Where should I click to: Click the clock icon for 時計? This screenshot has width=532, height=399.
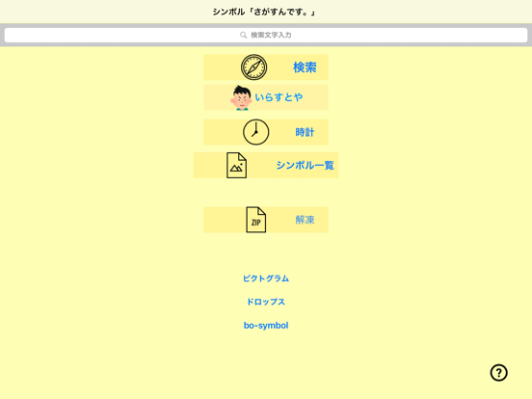[255, 132]
